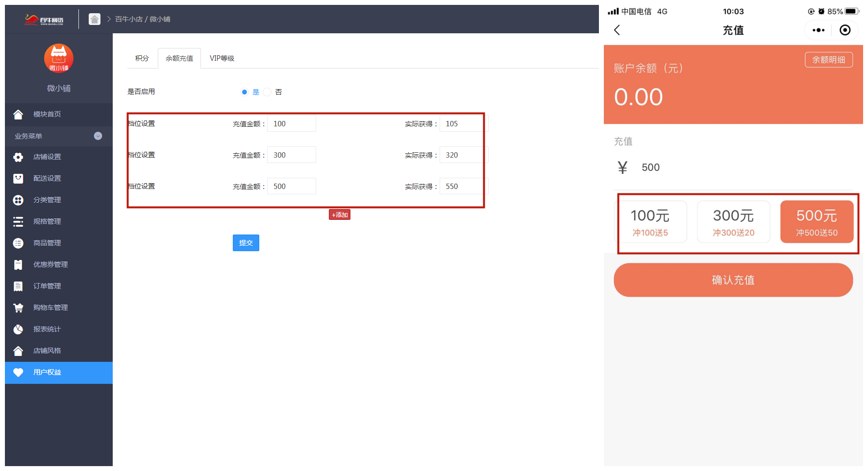Tap the 余额明细 button
The height and width of the screenshot is (471, 868).
(829, 60)
